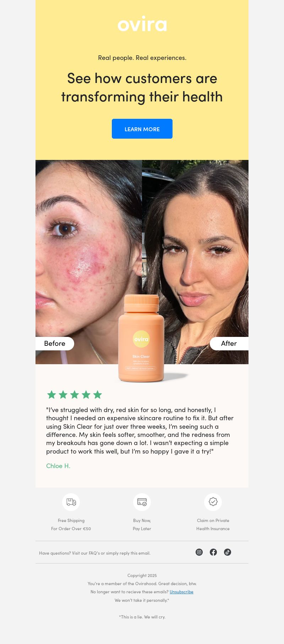Viewport: 284px width, 644px height.
Task: Click the Chloe H. reviewer name
Action: point(58,466)
